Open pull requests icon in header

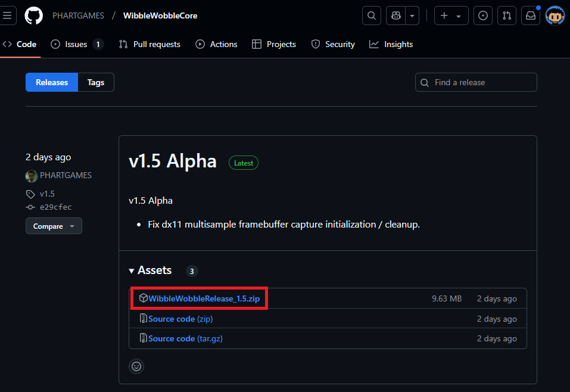click(507, 15)
